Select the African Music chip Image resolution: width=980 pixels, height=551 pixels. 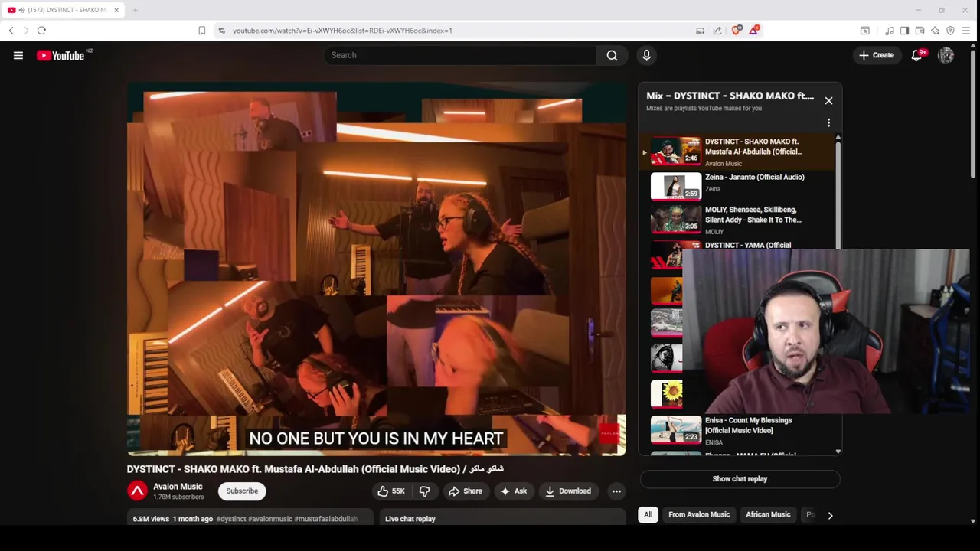[x=768, y=514]
